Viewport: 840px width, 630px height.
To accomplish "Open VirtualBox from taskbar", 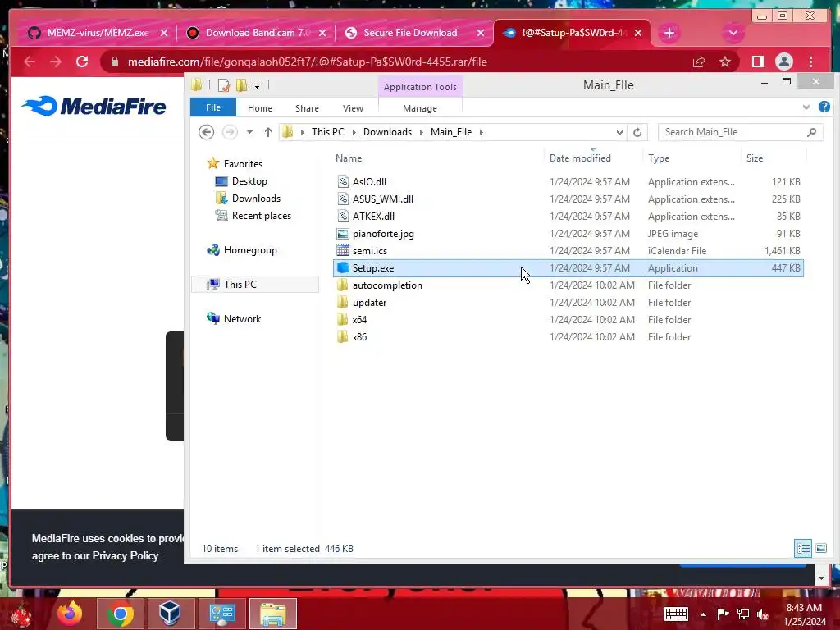I will [x=170, y=614].
